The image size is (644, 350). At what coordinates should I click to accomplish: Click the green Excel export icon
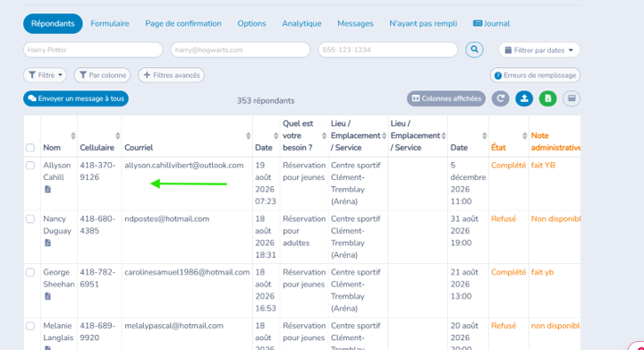(548, 98)
